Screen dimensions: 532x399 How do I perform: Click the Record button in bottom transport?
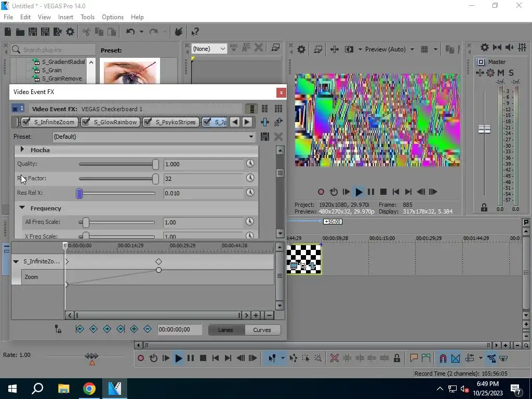pyautogui.click(x=141, y=358)
